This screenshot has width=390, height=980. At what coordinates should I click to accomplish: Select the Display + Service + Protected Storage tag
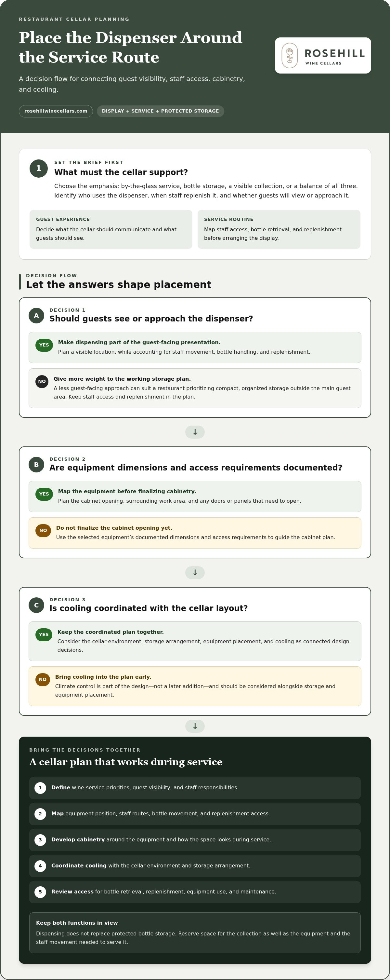[161, 111]
